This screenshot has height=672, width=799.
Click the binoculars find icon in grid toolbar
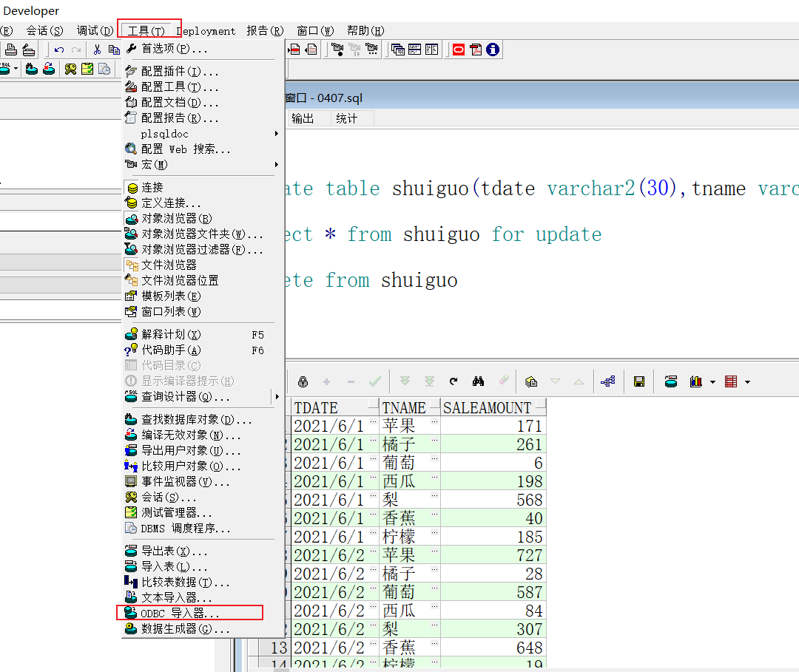[478, 381]
